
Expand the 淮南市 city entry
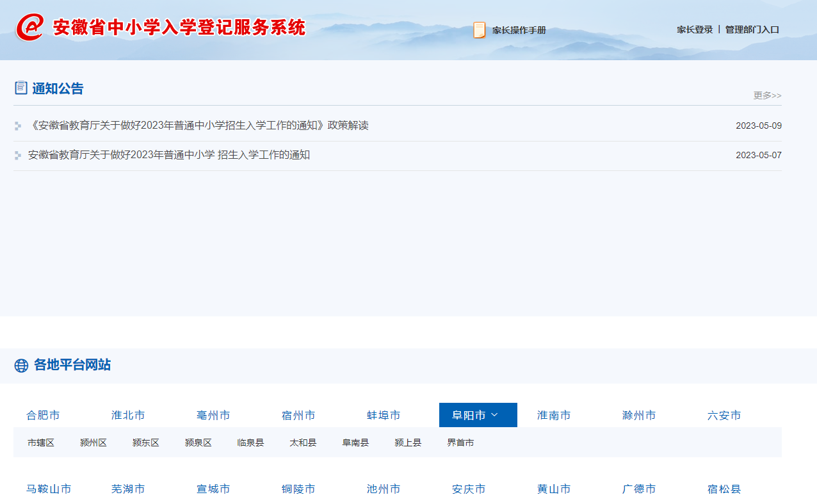(554, 416)
